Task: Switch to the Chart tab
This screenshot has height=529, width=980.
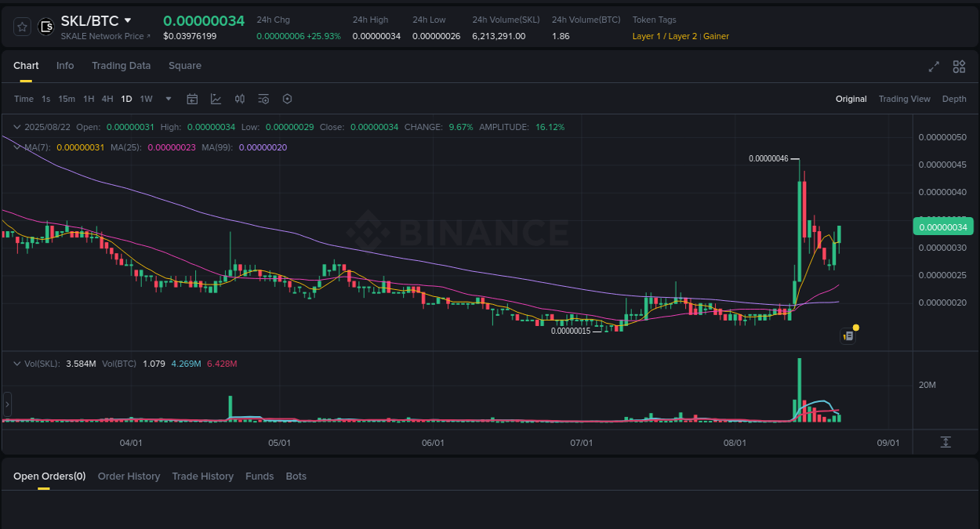Action: point(26,66)
